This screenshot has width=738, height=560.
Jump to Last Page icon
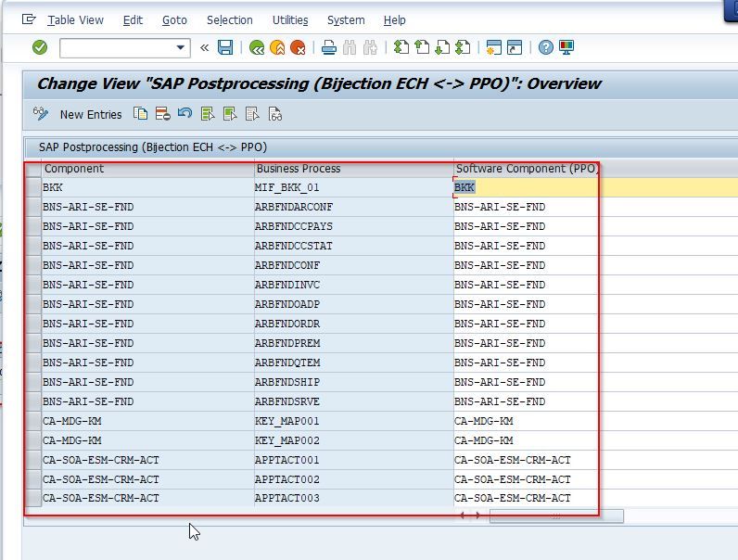464,47
